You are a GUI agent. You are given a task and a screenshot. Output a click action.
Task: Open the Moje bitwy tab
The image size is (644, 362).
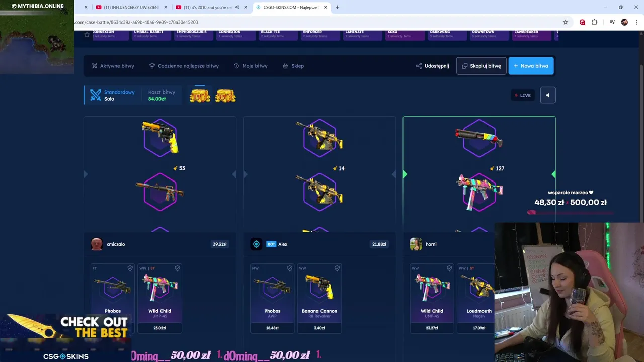click(x=251, y=66)
